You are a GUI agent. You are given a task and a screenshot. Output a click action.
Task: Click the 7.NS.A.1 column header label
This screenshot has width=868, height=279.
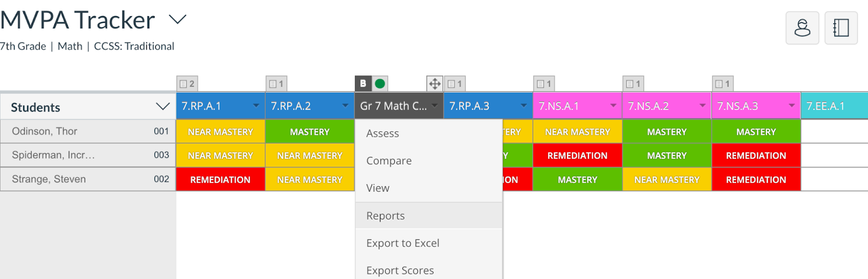pos(559,106)
